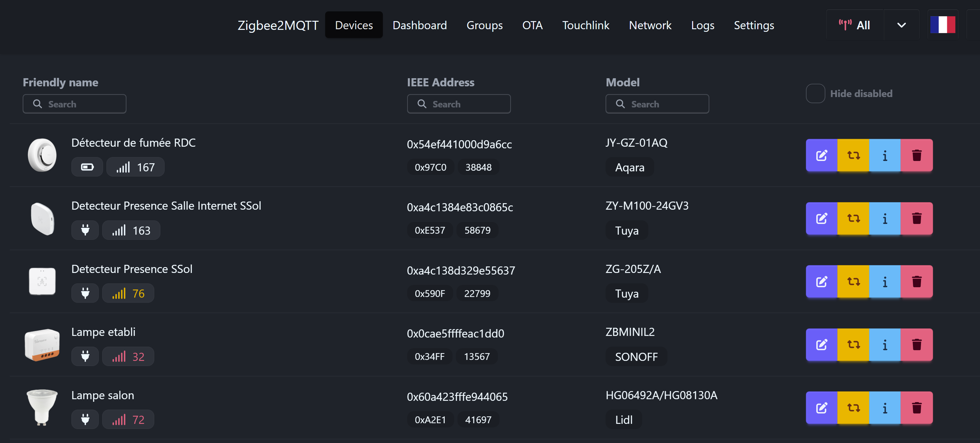
Task: Focus Model search field
Action: pyautogui.click(x=657, y=104)
